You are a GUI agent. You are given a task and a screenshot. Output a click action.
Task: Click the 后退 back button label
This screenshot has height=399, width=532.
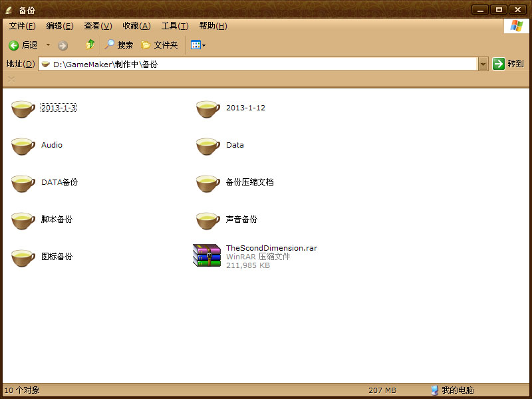coord(29,45)
